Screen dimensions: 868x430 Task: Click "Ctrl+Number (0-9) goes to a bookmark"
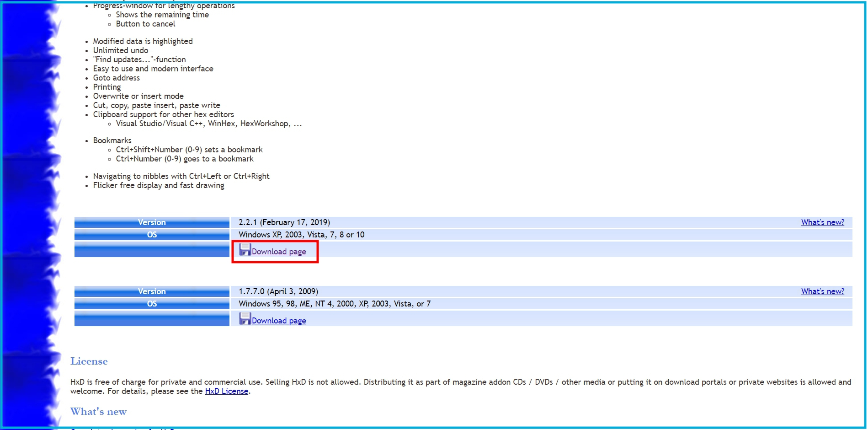coord(185,159)
